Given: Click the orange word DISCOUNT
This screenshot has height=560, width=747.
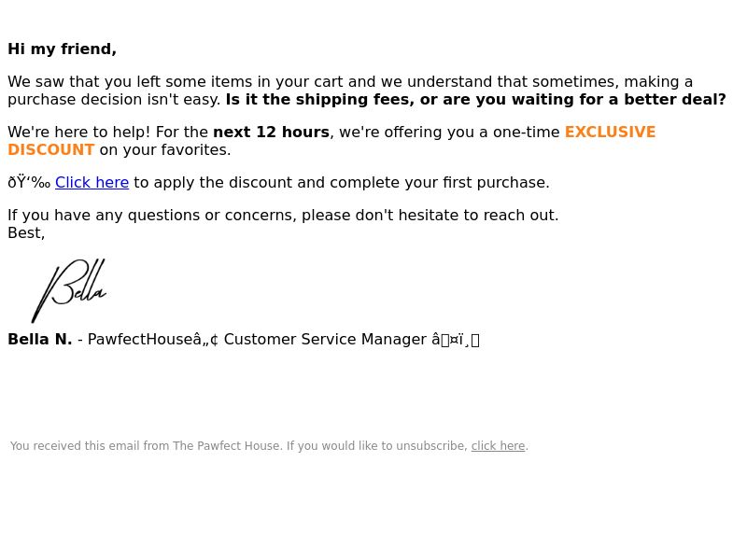Looking at the screenshot, I should pos(51,150).
